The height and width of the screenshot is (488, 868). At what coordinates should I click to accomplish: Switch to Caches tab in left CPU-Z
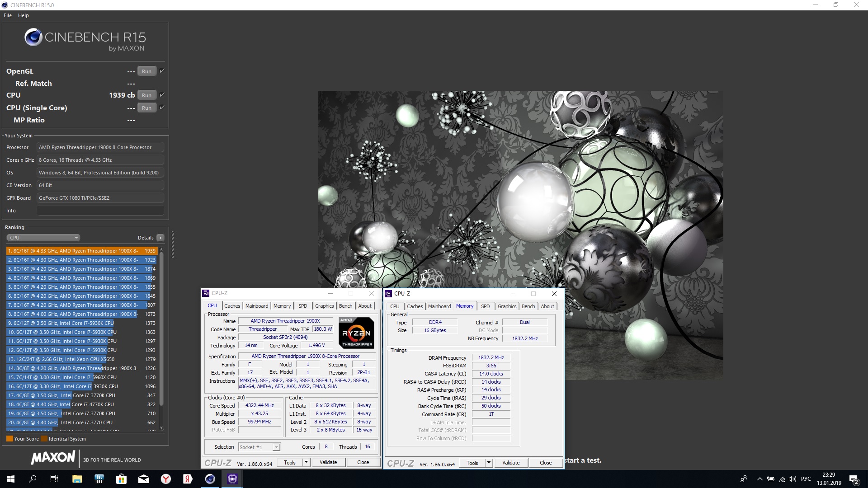point(232,306)
